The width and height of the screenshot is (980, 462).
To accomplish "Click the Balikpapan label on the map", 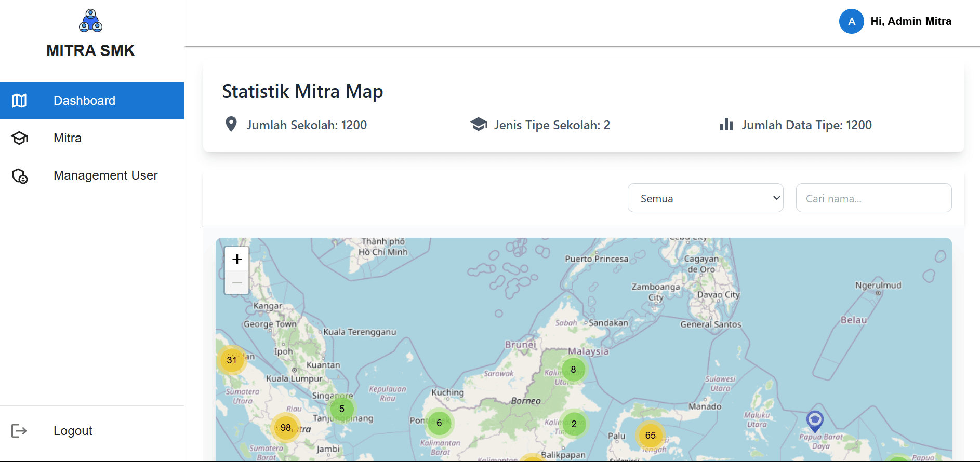I will point(563,455).
